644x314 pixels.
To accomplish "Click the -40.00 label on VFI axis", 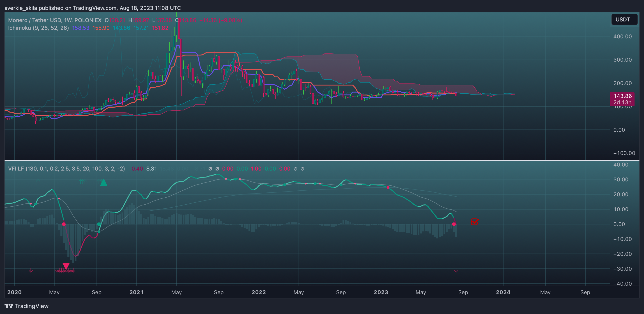I will click(623, 284).
